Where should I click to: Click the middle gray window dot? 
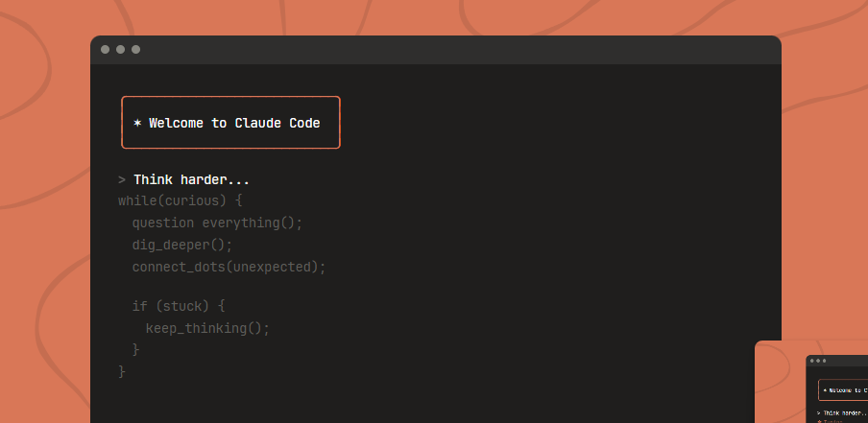120,49
